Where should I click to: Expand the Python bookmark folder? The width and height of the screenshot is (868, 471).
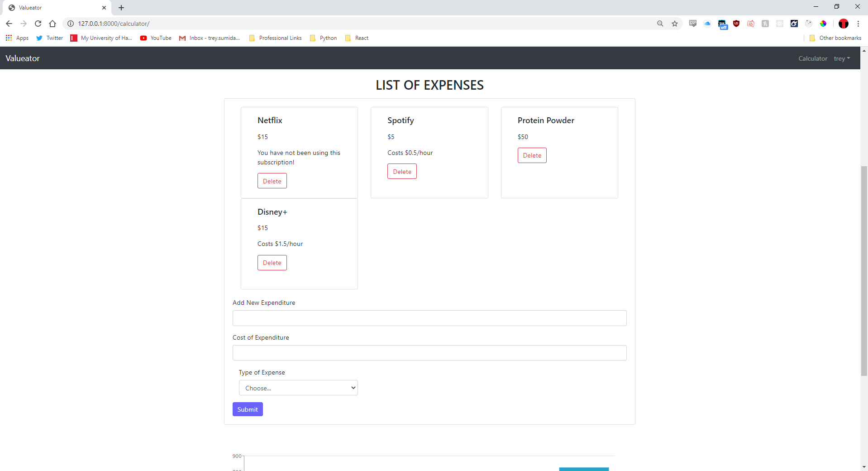click(324, 38)
